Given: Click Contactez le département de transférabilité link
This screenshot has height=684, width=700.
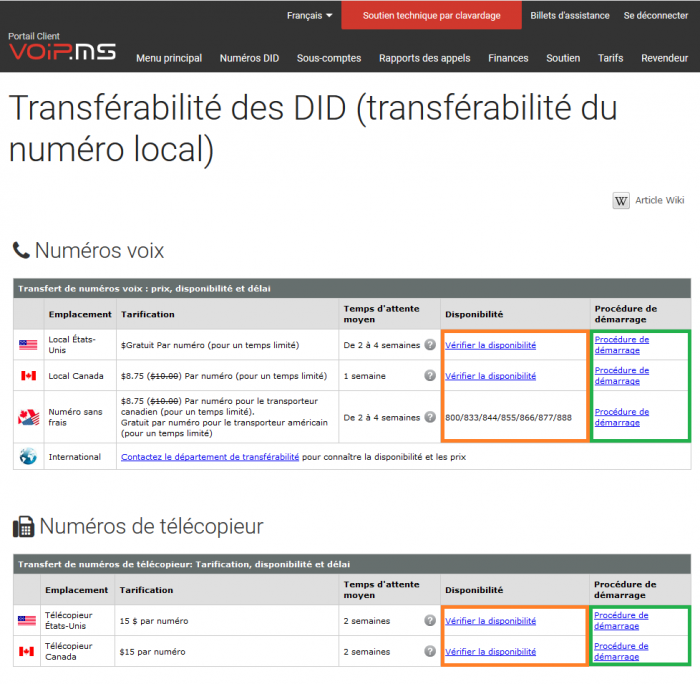Looking at the screenshot, I should tap(210, 457).
